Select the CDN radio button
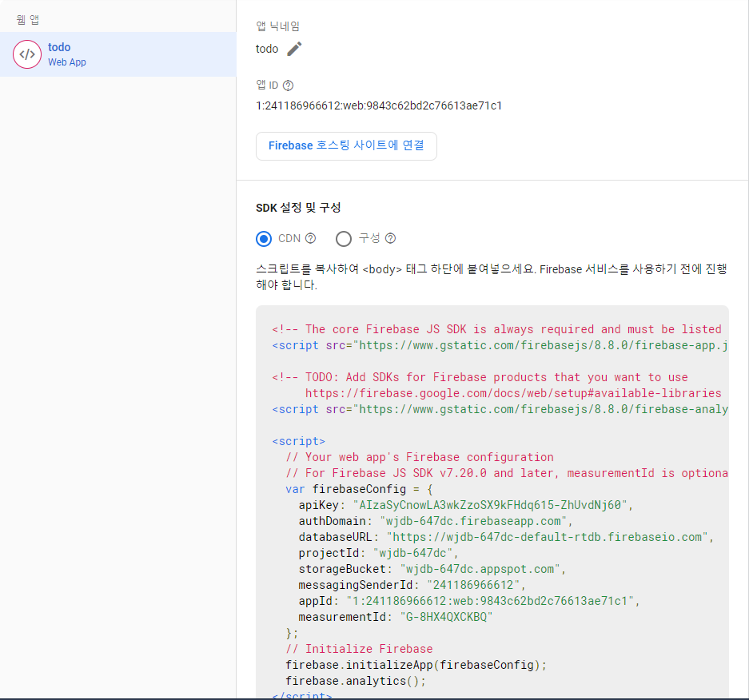Viewport: 749px width, 700px height. 264,239
